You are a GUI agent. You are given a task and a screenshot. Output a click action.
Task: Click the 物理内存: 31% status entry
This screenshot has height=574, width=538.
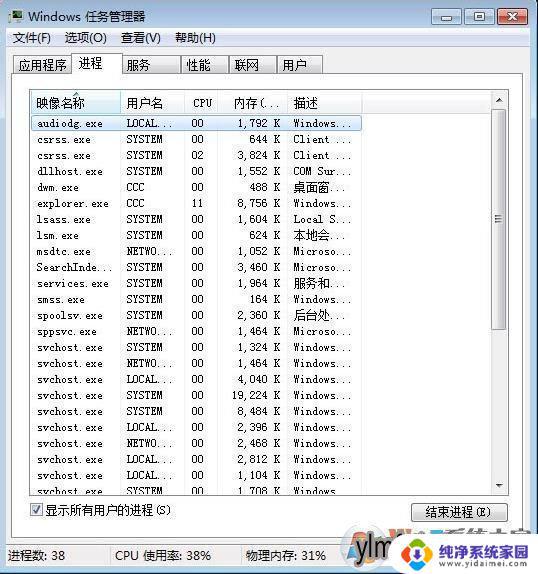(x=285, y=556)
